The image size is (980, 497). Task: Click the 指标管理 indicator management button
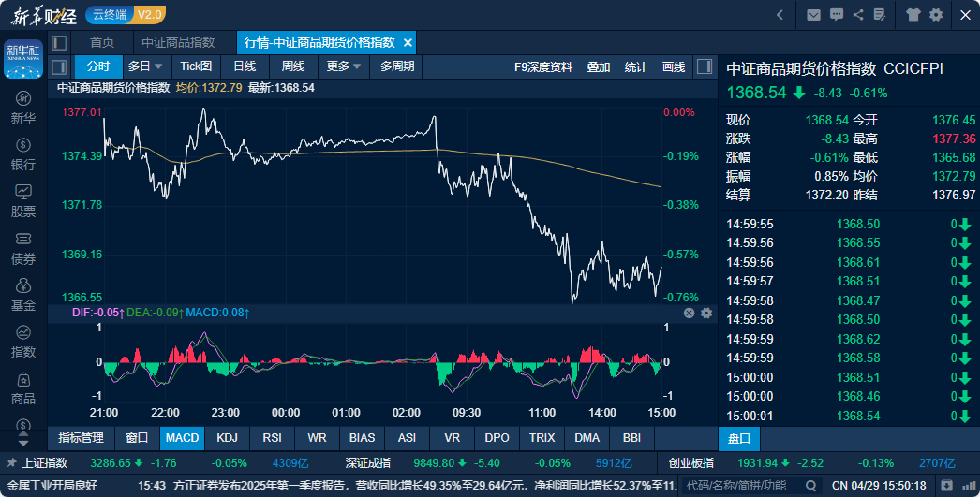coord(81,437)
